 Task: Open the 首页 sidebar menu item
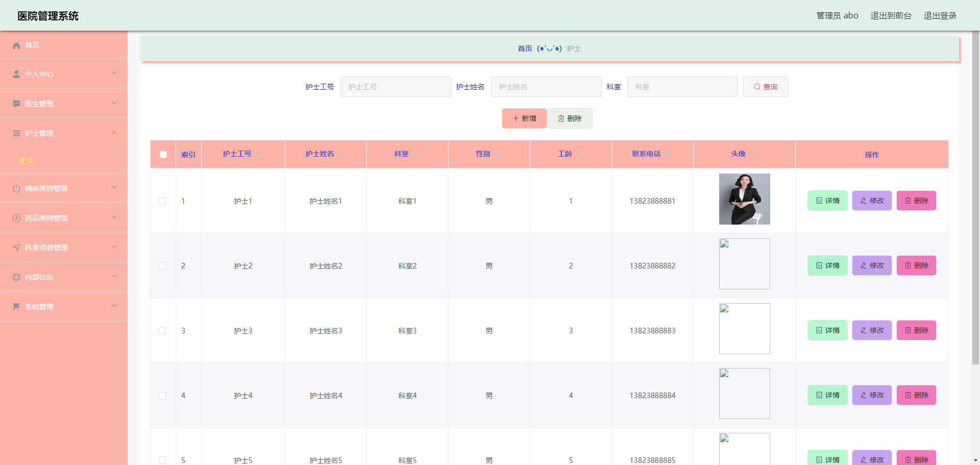pos(64,45)
